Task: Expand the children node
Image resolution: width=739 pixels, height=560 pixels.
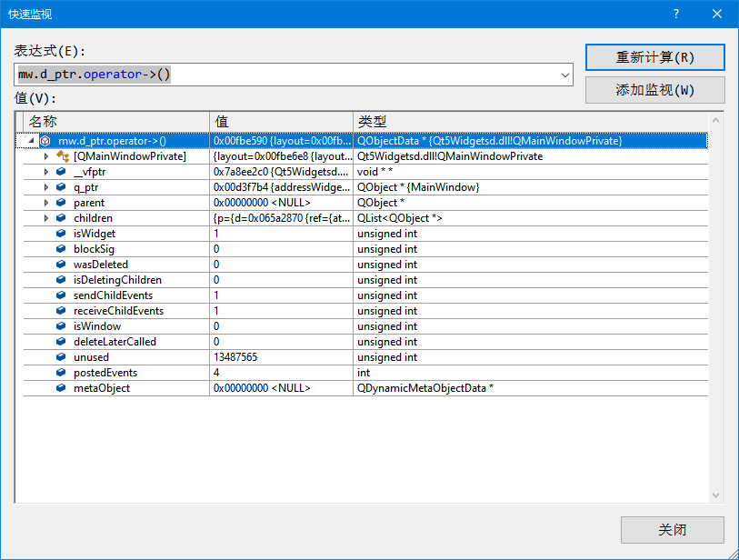Action: tap(45, 218)
